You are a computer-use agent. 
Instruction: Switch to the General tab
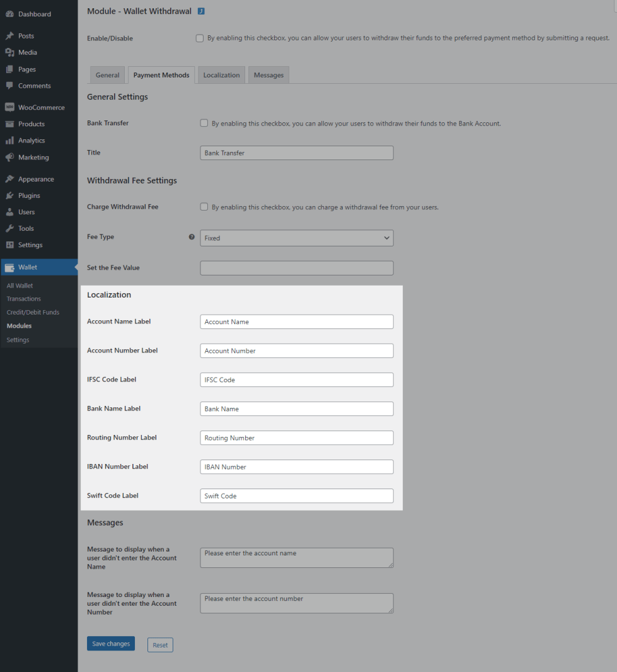[x=107, y=75]
